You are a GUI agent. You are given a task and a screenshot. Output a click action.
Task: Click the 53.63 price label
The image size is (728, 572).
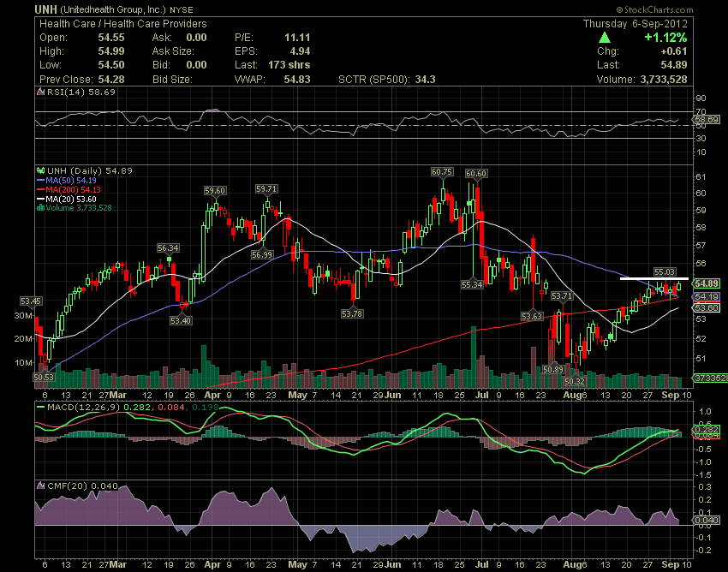(532, 317)
